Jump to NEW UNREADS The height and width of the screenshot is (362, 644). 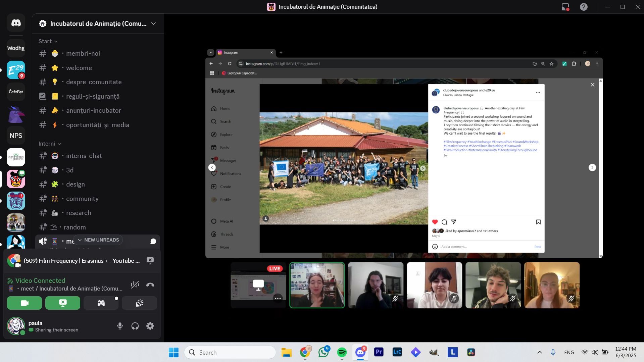98,240
